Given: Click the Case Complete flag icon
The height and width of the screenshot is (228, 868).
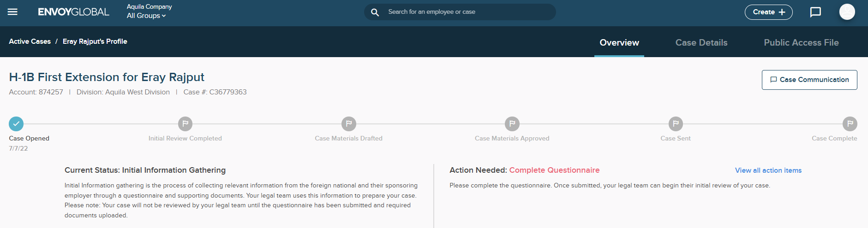Looking at the screenshot, I should click(x=850, y=124).
